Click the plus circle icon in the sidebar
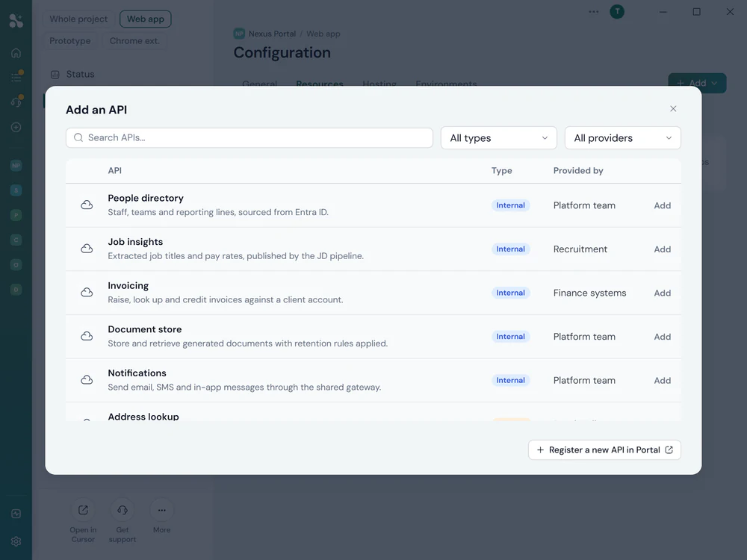This screenshot has width=747, height=560. [x=16, y=127]
